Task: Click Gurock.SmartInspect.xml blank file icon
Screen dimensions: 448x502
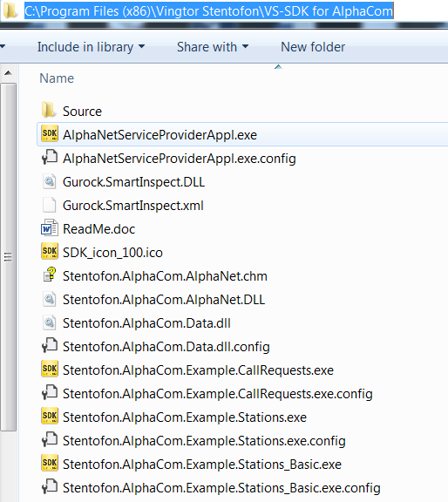Action: (x=50, y=205)
